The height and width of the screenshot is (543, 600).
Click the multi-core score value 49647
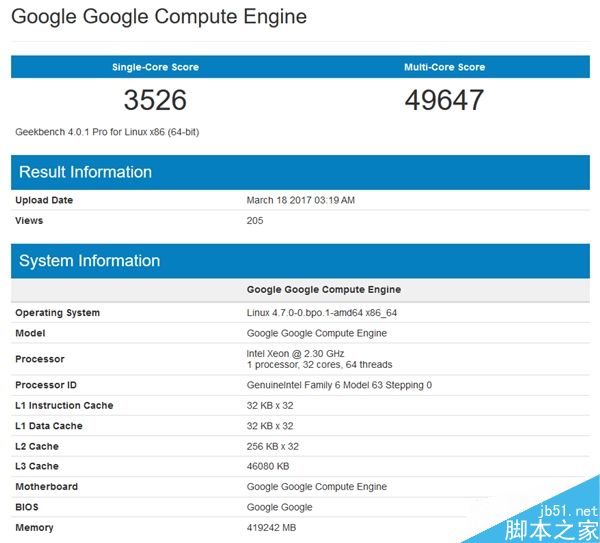coord(444,100)
